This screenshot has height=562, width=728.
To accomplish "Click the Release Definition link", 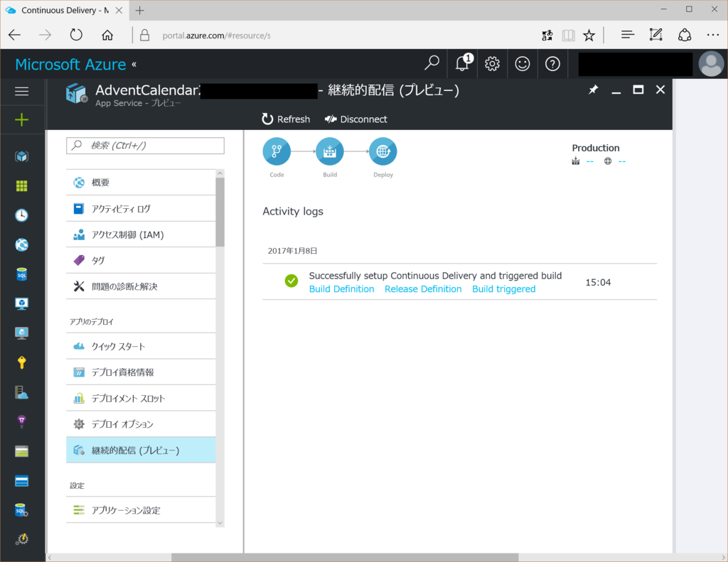I will pos(423,289).
